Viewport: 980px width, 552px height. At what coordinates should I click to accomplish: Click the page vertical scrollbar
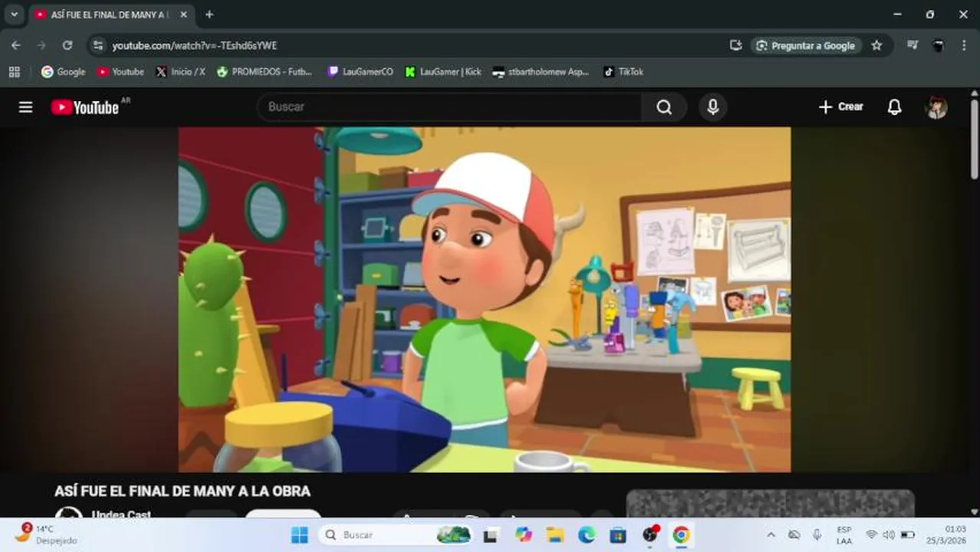[974, 140]
